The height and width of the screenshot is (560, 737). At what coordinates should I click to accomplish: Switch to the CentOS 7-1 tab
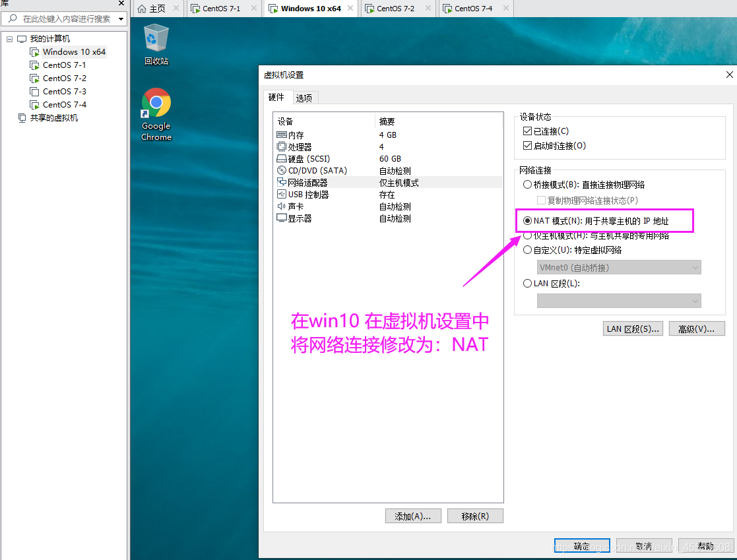(x=222, y=9)
